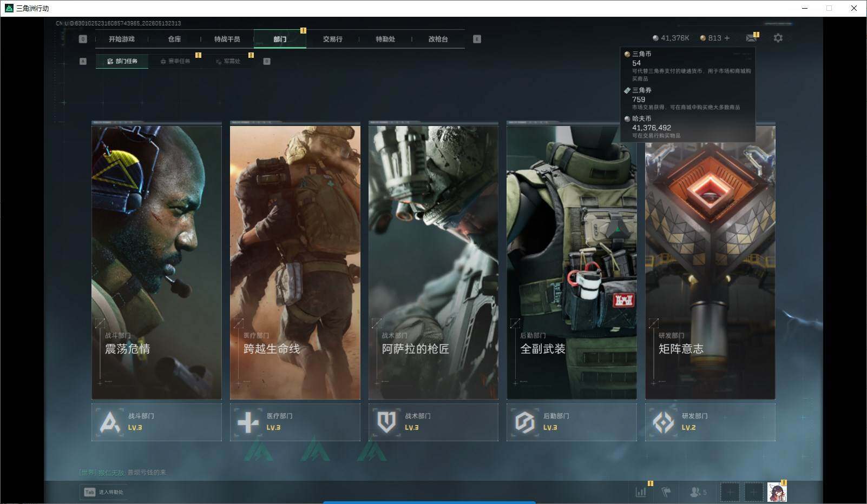Image resolution: width=867 pixels, height=504 pixels.
Task: Open the player avatar profile
Action: 777,492
